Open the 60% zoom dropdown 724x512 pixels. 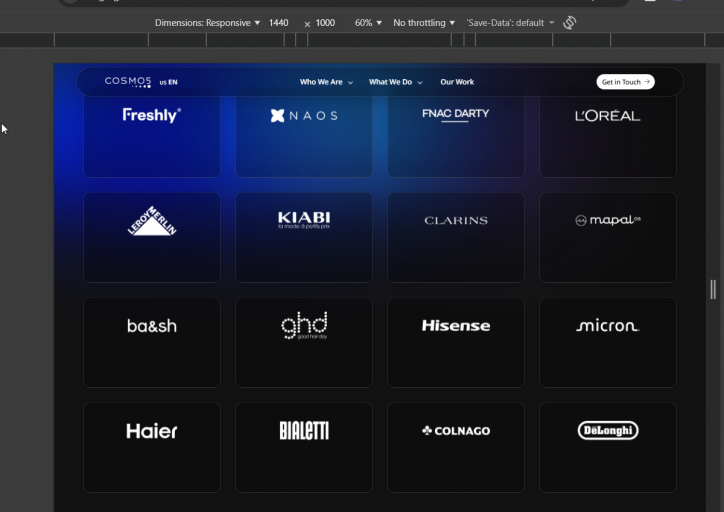368,23
